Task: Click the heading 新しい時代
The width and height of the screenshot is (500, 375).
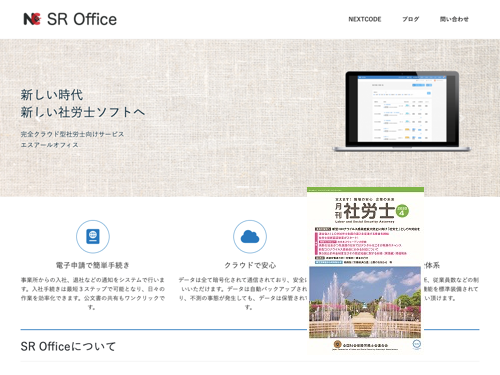Action: tap(52, 95)
